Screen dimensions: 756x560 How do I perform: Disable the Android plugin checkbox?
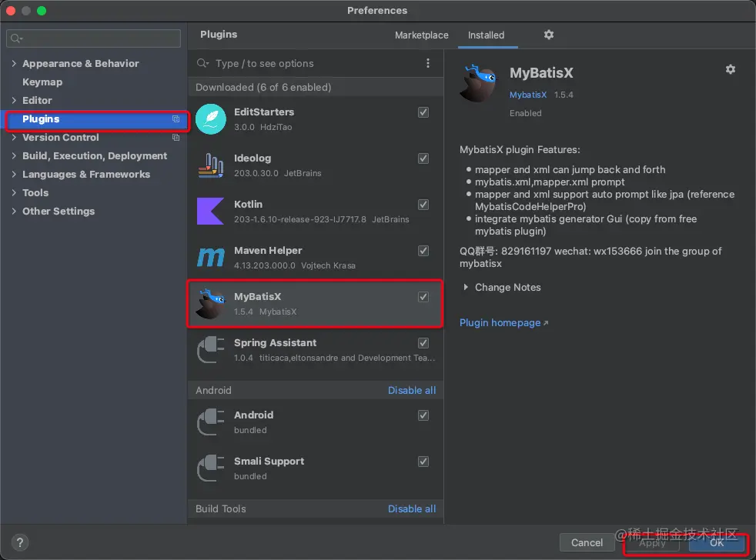(x=423, y=415)
